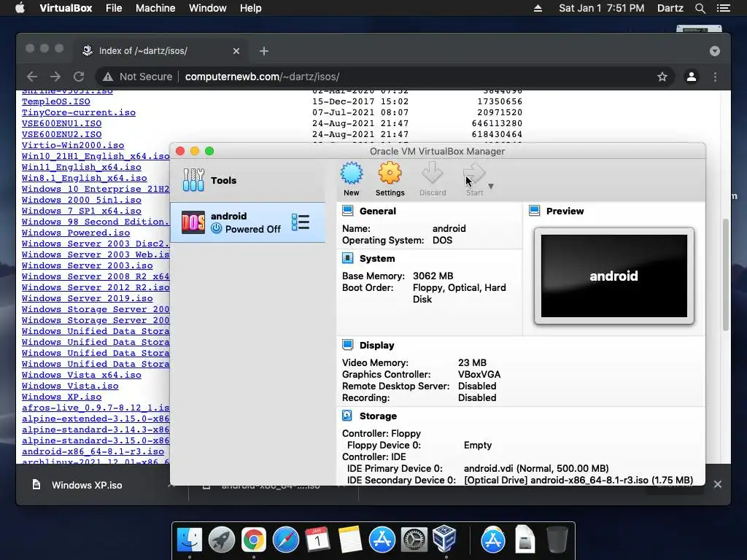Click the android.vdi primary device text
The height and width of the screenshot is (560, 747).
(x=536, y=469)
